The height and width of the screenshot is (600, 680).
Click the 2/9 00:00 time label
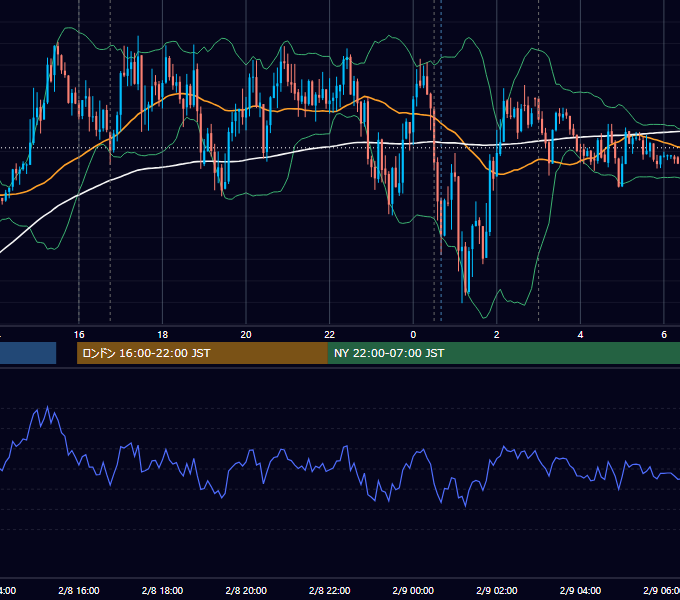[x=413, y=590]
